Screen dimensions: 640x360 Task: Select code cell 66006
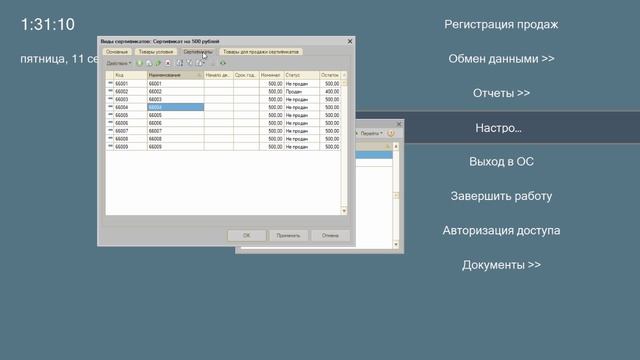coord(130,123)
